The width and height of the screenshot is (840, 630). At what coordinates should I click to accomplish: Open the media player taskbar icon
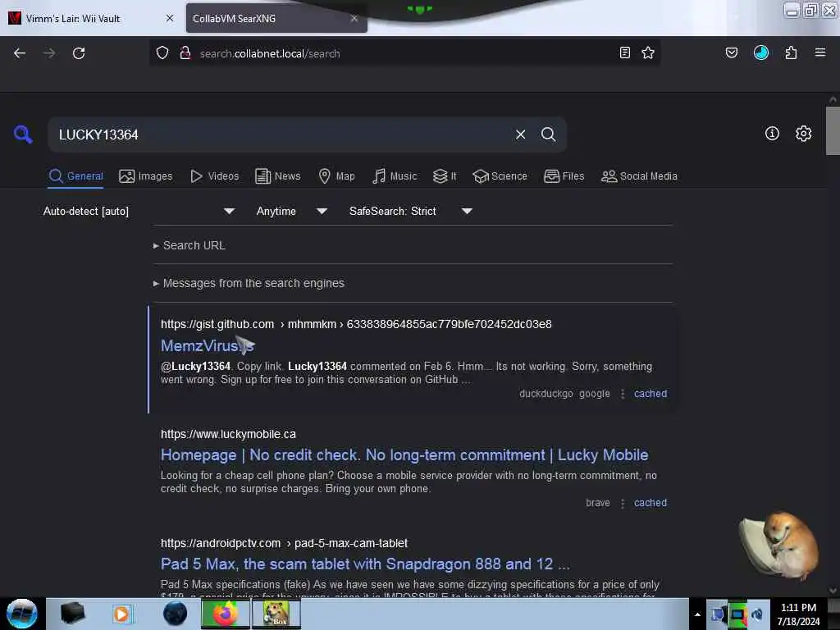point(121,614)
